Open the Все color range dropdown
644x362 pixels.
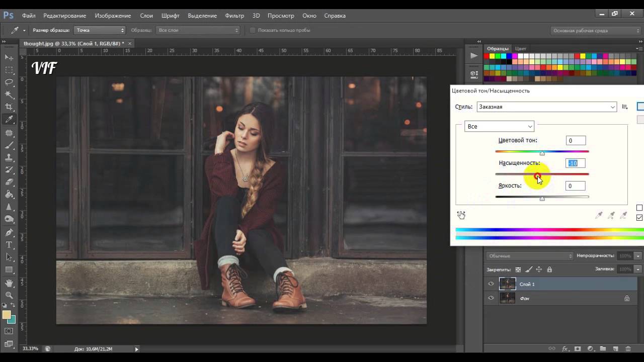[x=499, y=126]
